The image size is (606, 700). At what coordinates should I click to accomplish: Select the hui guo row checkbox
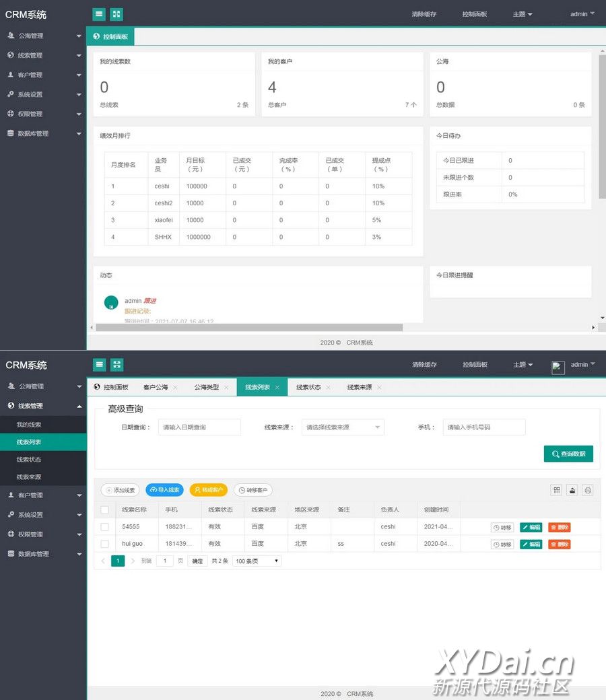click(104, 544)
